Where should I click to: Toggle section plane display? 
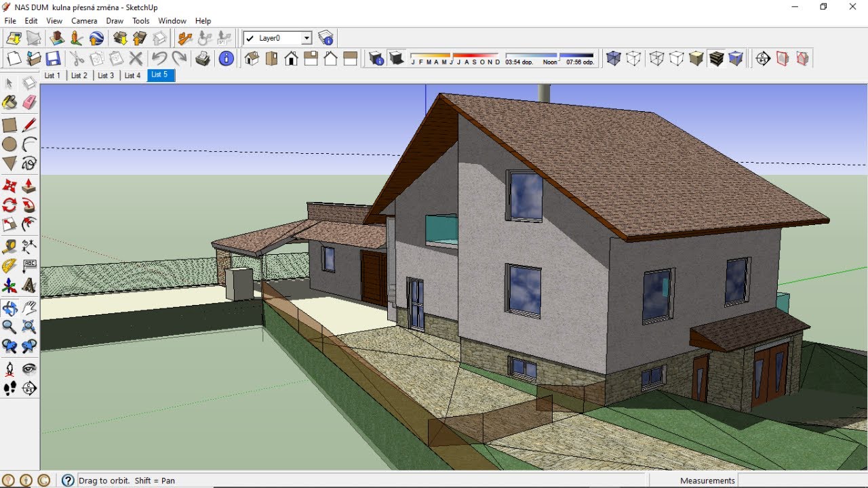pyautogui.click(x=783, y=59)
